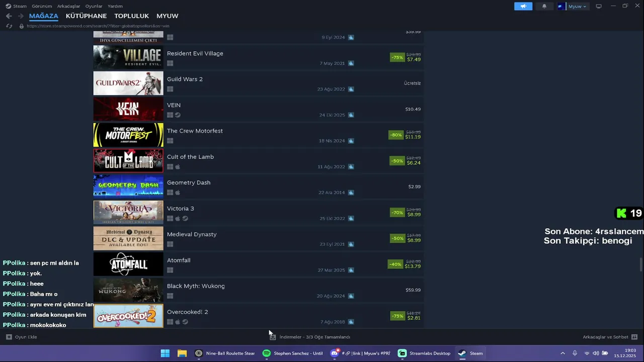Click VEIN $10.49 price
The height and width of the screenshot is (362, 644).
click(x=413, y=109)
